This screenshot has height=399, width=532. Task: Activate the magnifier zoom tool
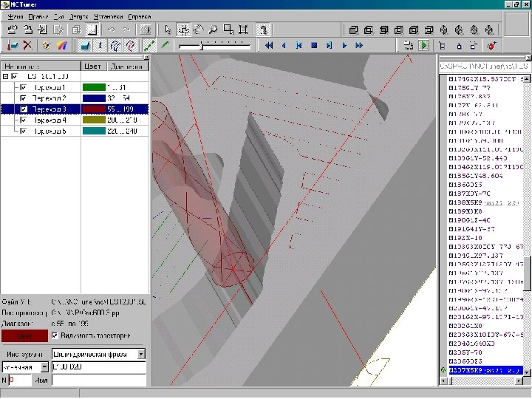(213, 30)
